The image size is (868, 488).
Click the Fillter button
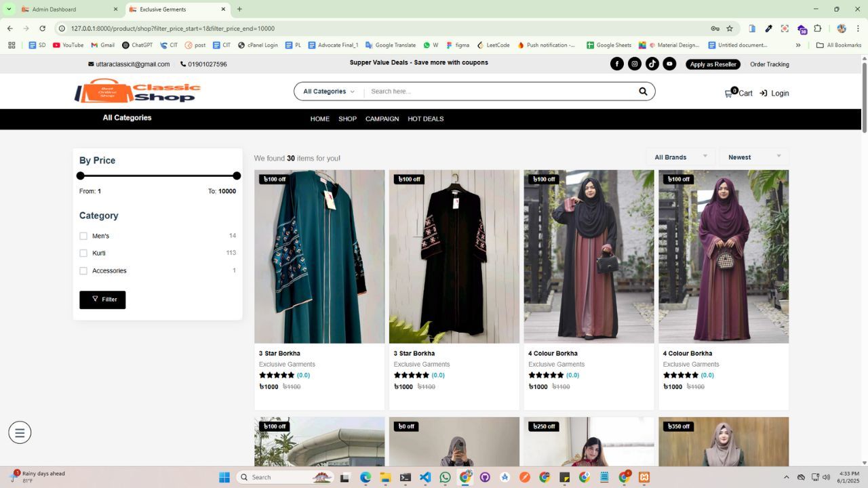click(102, 300)
